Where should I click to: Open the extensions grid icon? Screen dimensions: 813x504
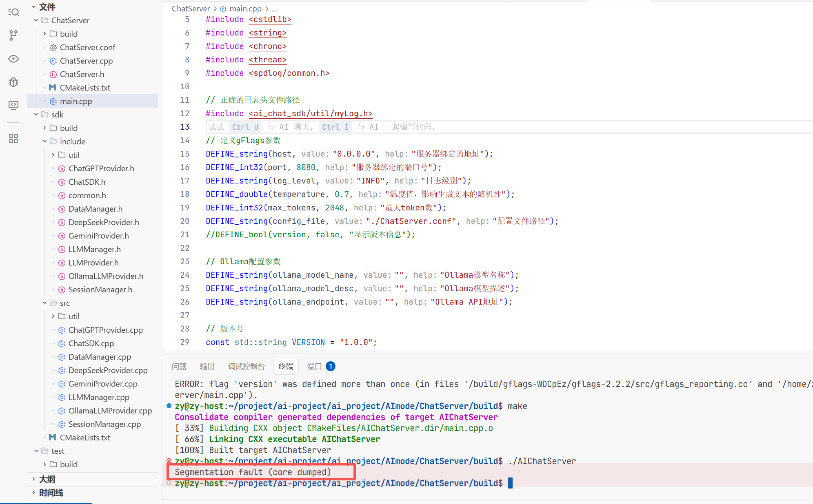pos(13,138)
